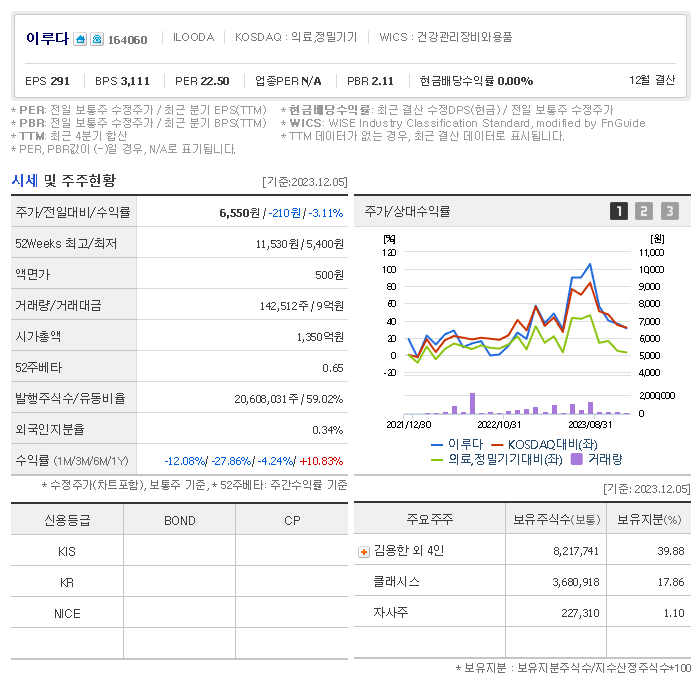Select the 클래시스 shareholder row
Screen dimensions: 699x683
point(522,582)
